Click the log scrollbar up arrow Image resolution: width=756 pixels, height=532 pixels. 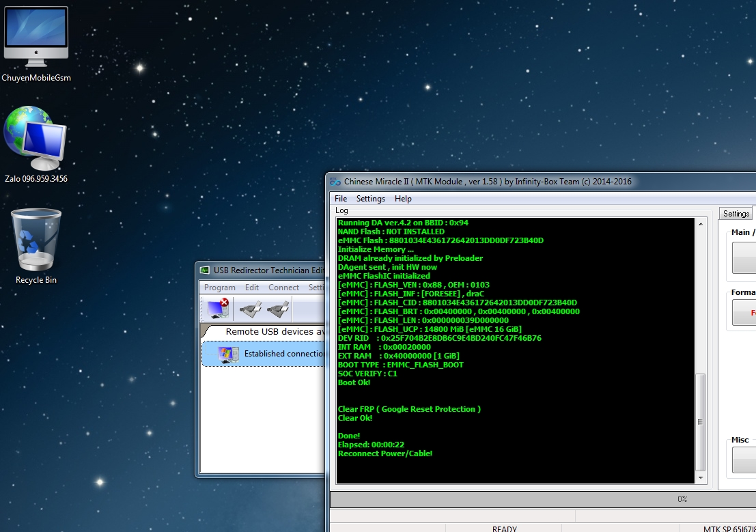701,224
